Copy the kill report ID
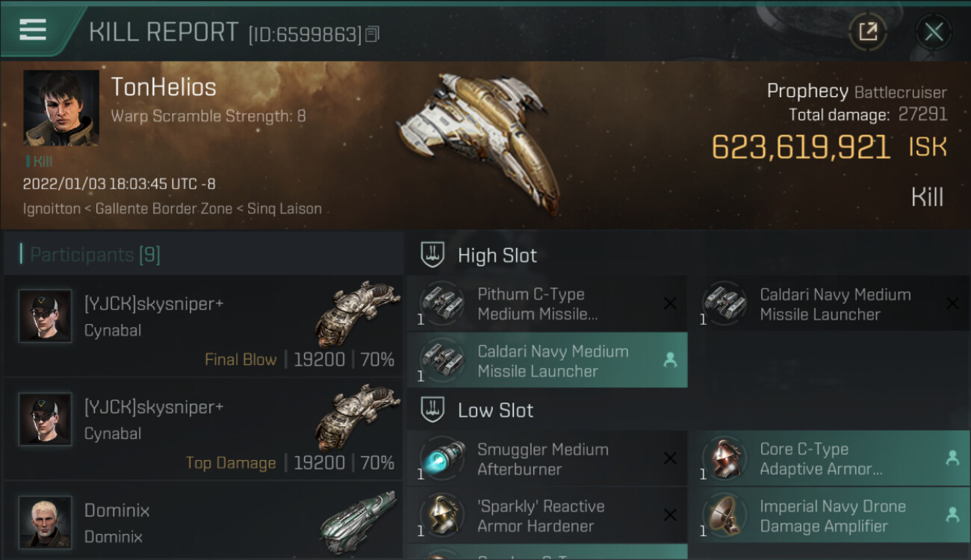The width and height of the screenshot is (971, 560). pyautogui.click(x=373, y=34)
